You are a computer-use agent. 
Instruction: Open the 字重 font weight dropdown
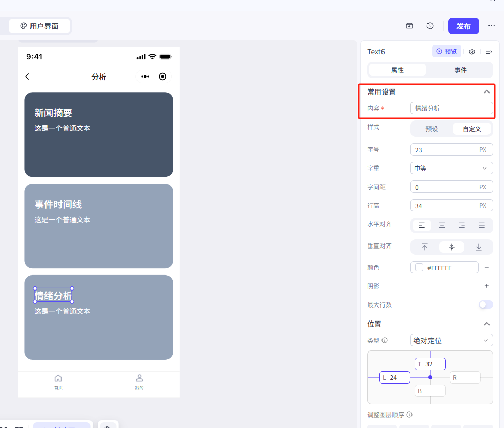tap(451, 168)
